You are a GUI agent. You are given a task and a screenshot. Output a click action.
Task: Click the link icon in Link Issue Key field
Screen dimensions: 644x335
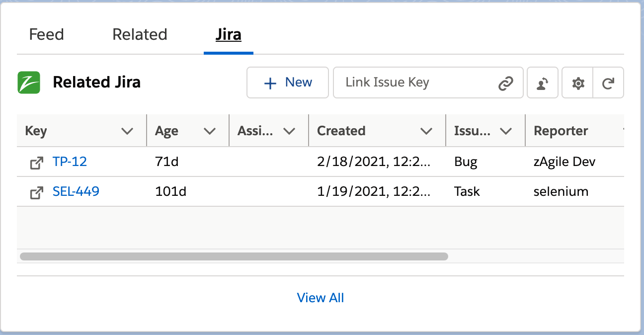506,83
